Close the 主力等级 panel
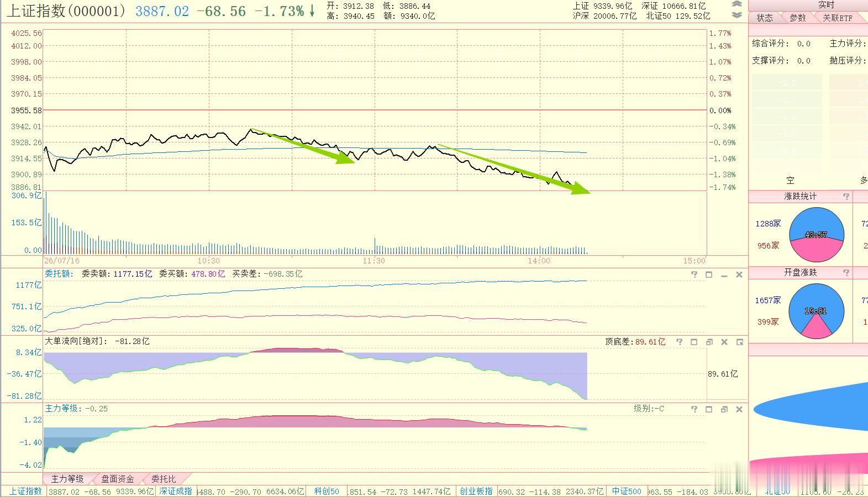 (x=739, y=409)
